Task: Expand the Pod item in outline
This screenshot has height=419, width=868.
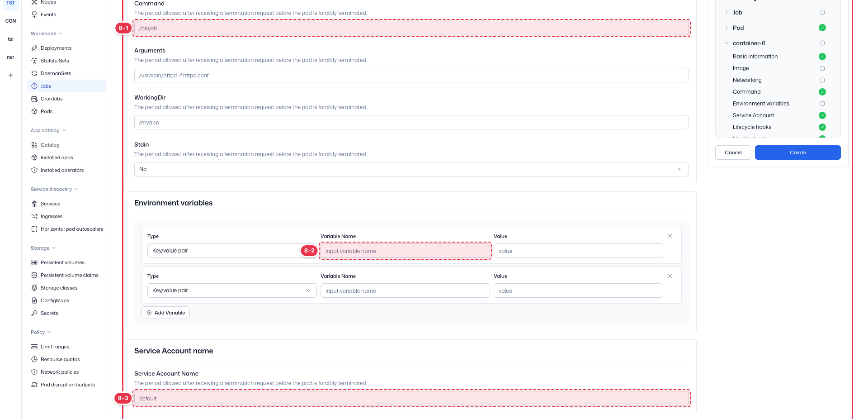Action: (x=726, y=28)
